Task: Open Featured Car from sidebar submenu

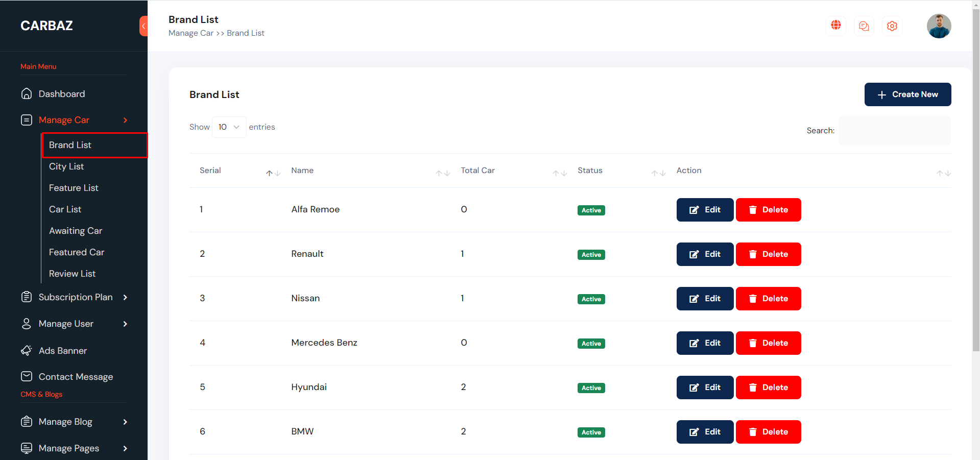Action: [77, 252]
